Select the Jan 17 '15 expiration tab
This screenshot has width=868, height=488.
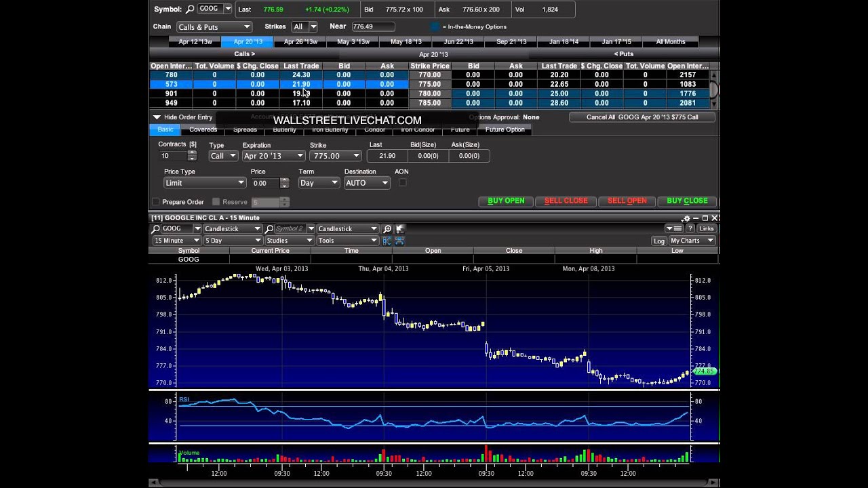(616, 41)
